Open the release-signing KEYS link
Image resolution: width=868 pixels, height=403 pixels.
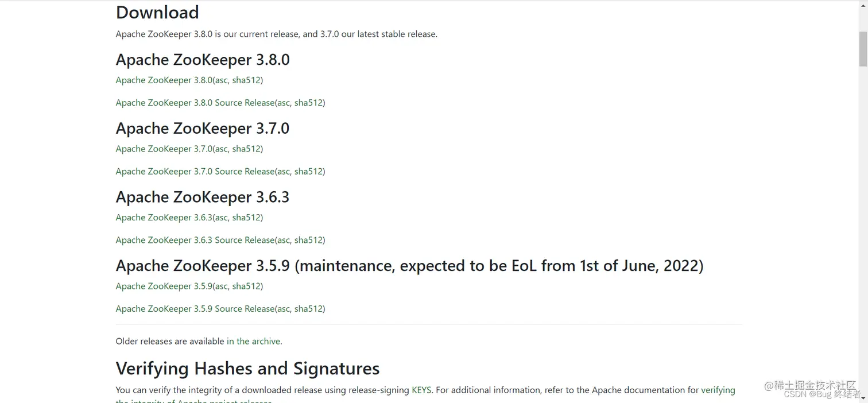click(x=422, y=390)
